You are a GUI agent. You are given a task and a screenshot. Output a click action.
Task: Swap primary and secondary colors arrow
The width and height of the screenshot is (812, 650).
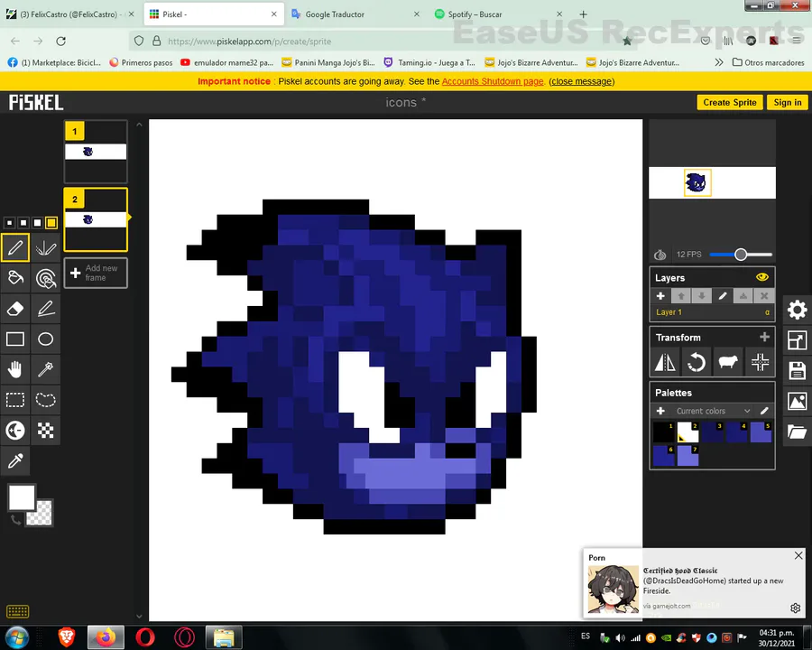click(x=15, y=520)
